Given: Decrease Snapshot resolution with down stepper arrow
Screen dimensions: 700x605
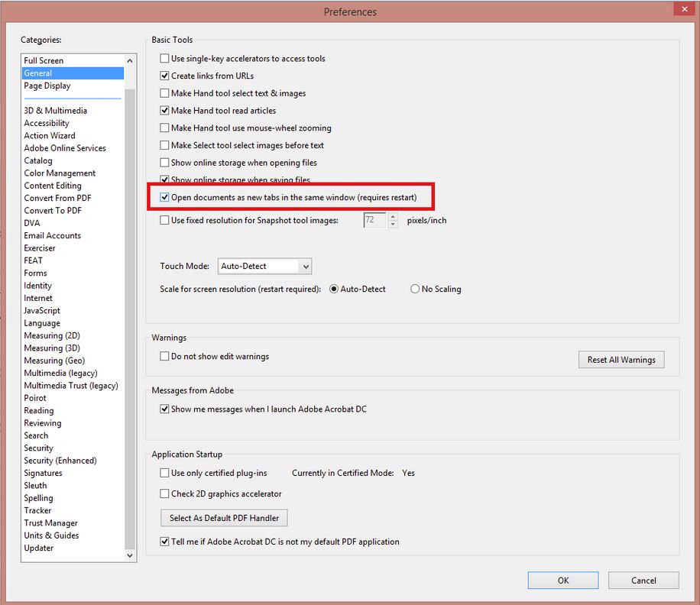Looking at the screenshot, I should [x=393, y=224].
